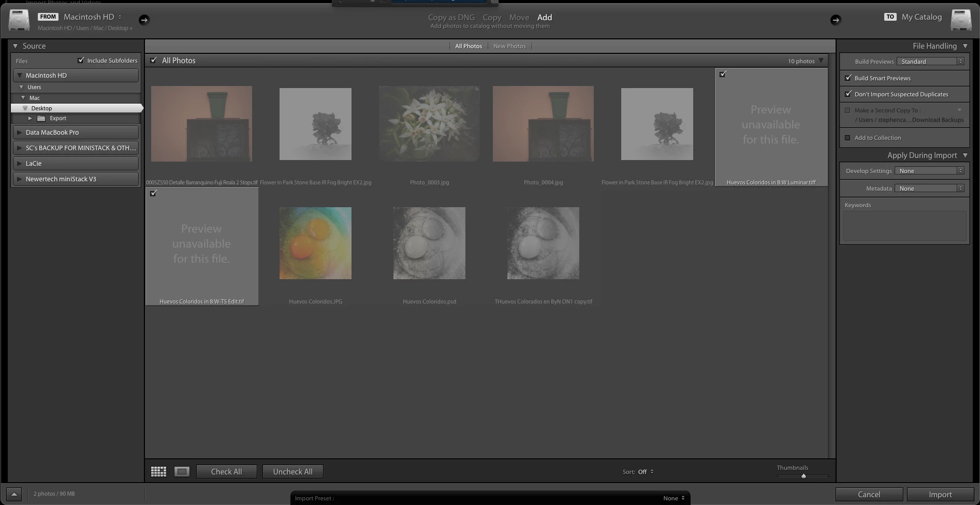Viewport: 980px width, 505px height.
Task: Click in the Keywords field
Action: point(904,226)
